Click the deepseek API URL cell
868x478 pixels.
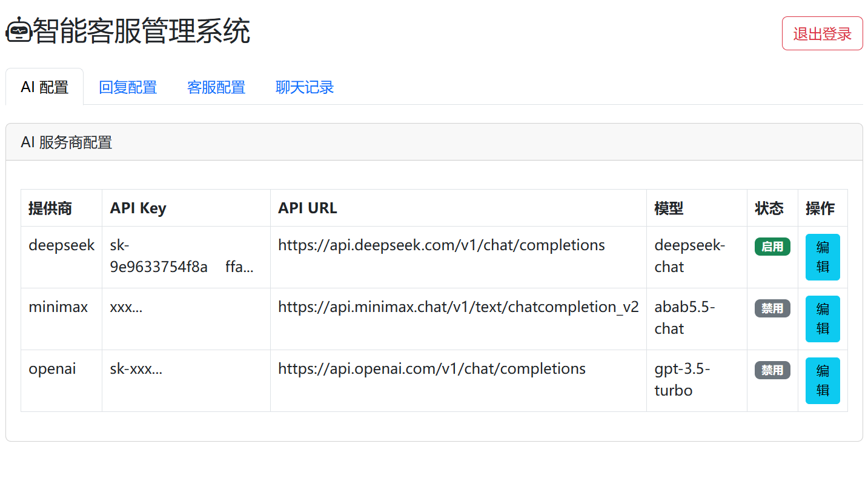[x=441, y=245]
